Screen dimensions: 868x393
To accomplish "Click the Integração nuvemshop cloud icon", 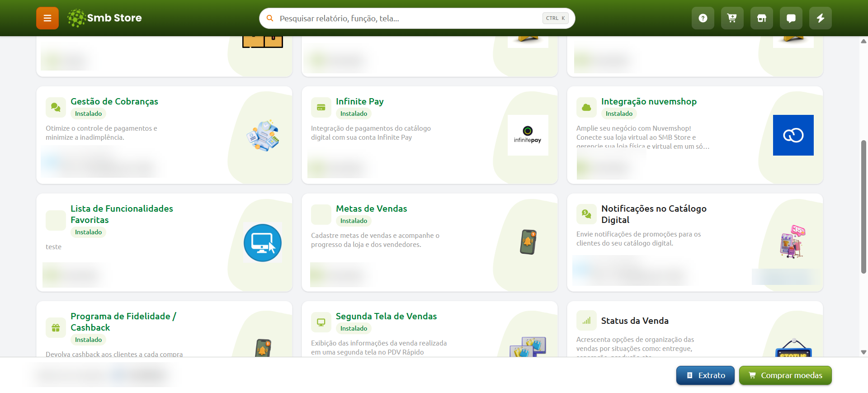I will coord(586,107).
